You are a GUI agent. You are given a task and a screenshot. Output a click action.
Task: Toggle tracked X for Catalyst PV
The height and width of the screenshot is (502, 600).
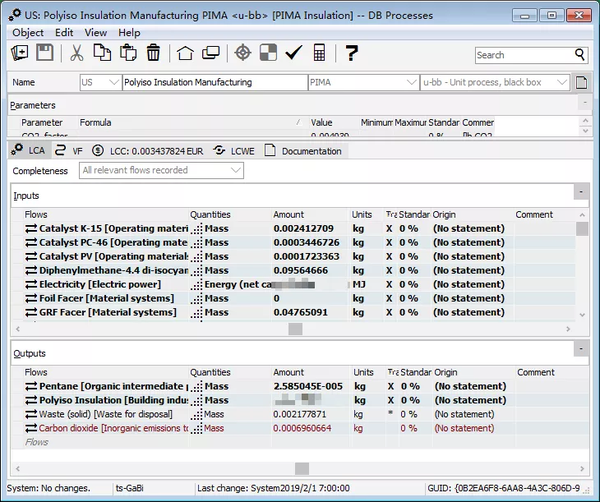[389, 256]
